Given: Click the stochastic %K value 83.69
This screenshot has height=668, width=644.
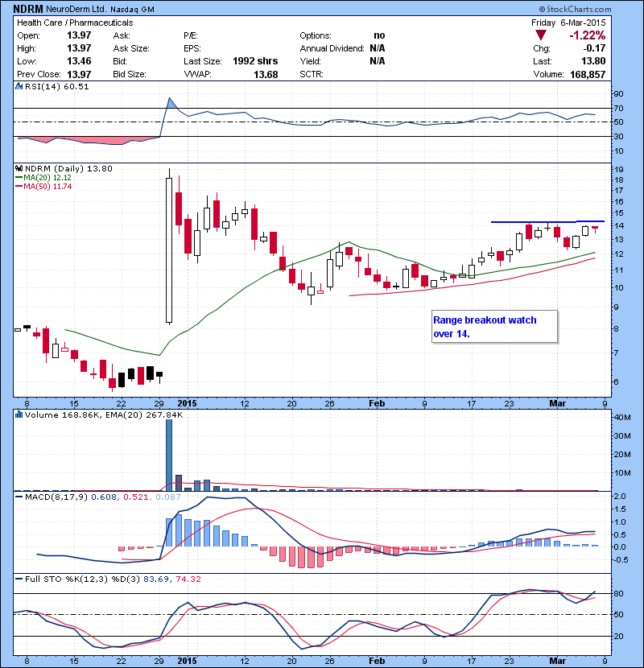Looking at the screenshot, I should point(156,579).
